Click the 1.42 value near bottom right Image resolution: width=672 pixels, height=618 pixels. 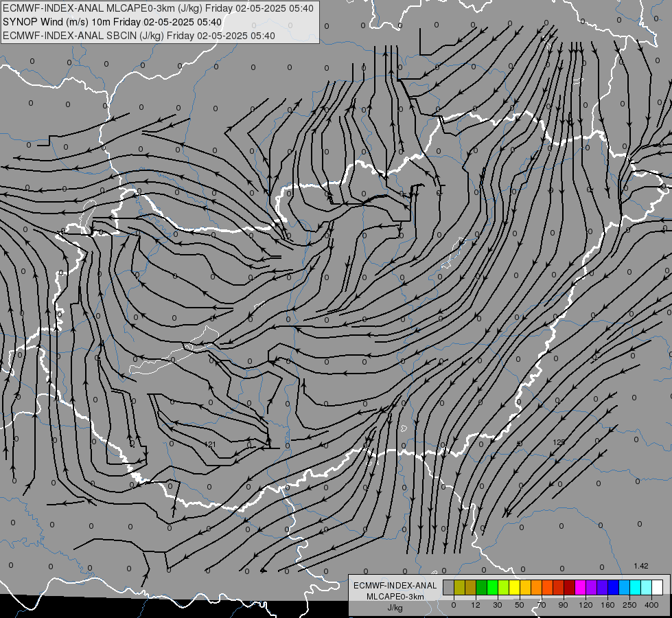point(641,566)
